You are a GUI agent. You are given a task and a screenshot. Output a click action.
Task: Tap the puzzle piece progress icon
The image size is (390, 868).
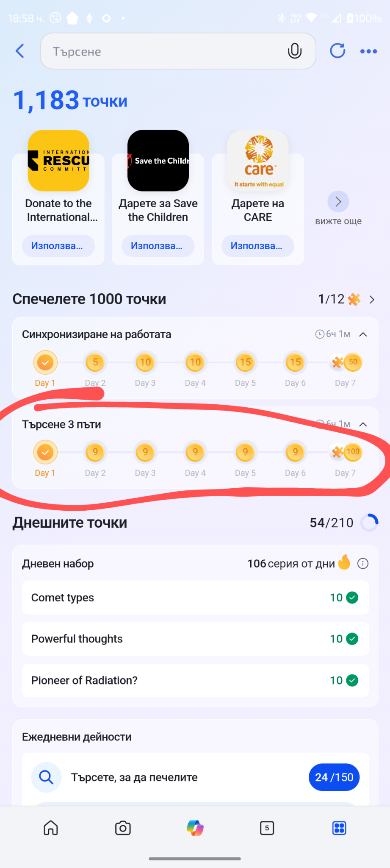click(x=354, y=300)
